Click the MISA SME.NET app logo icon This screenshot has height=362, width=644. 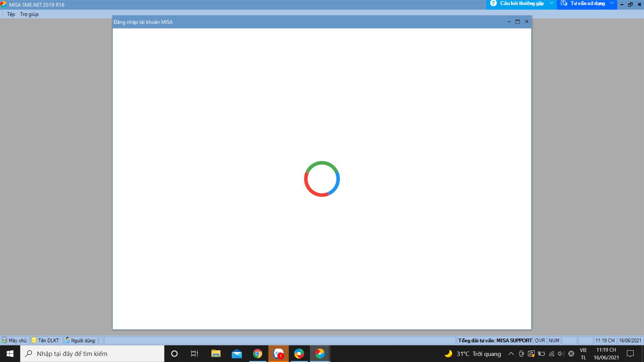tap(4, 5)
